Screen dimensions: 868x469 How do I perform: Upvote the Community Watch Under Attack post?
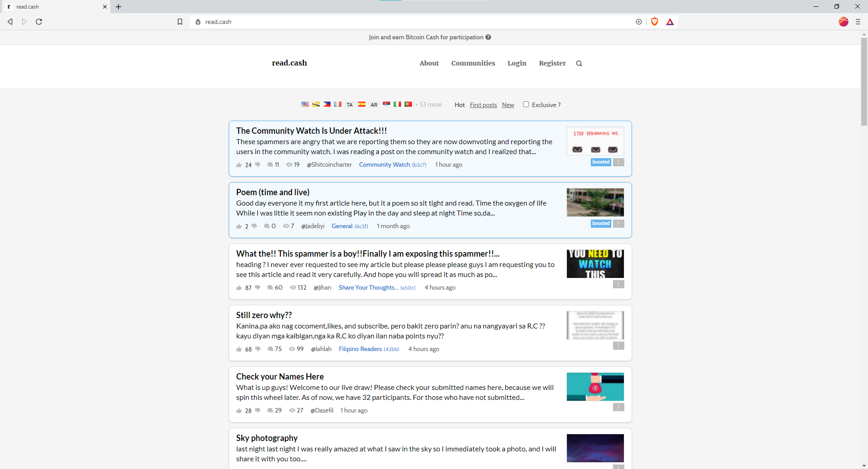239,165
